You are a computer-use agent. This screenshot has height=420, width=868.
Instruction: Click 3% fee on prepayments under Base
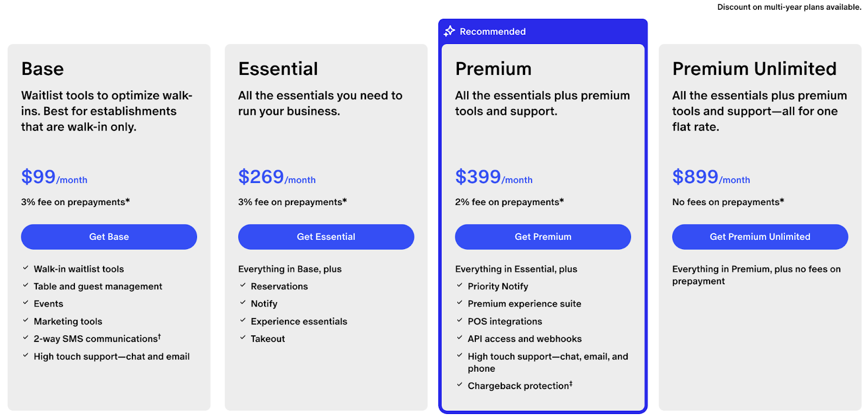(75, 202)
